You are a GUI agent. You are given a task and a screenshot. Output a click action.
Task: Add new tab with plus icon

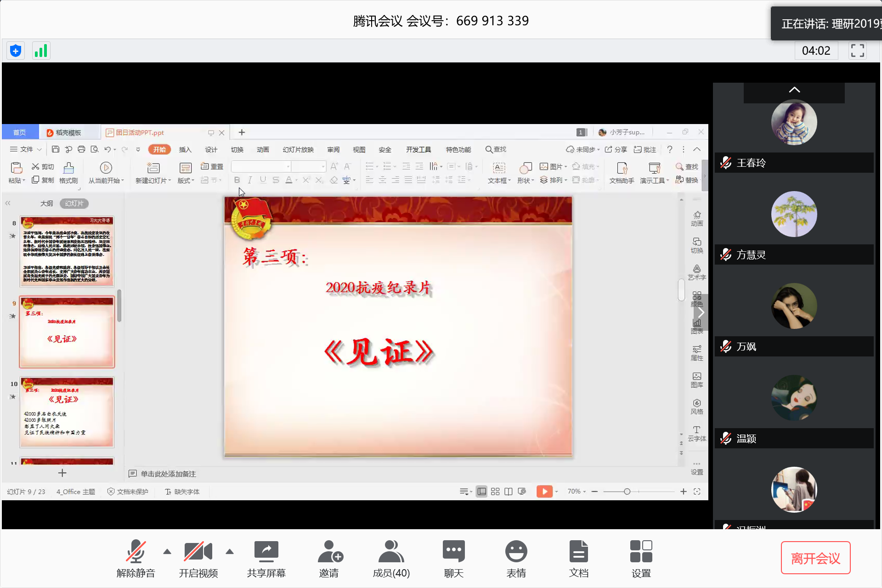pos(242,132)
